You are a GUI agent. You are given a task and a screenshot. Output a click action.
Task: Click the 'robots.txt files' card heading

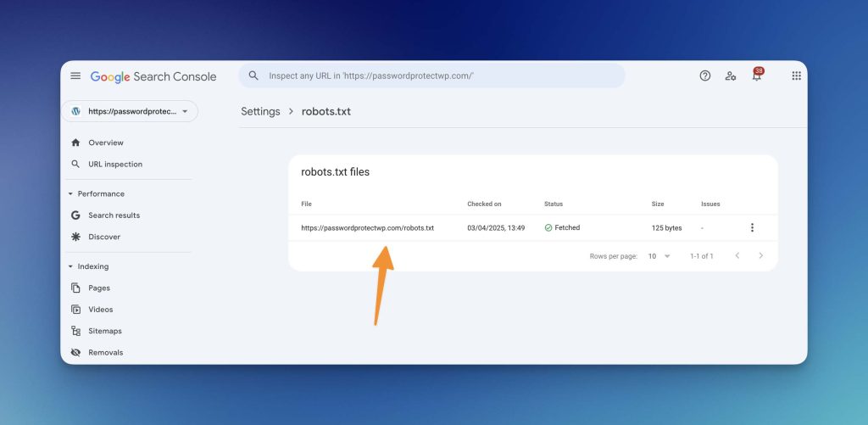336,172
